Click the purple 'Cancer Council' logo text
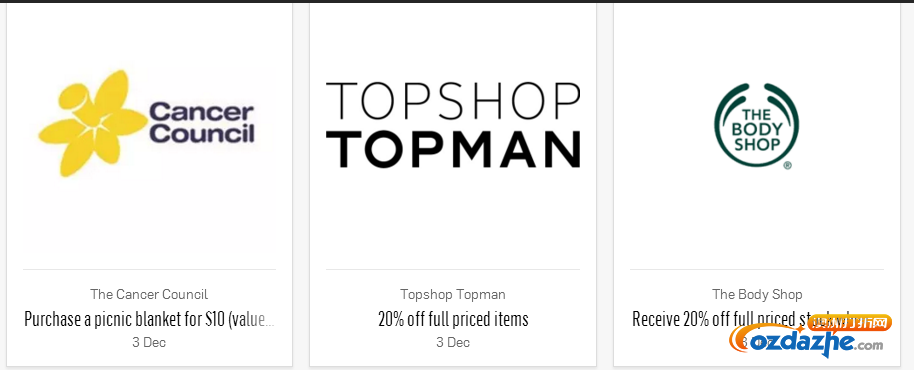This screenshot has height=370, width=914. coord(202,123)
